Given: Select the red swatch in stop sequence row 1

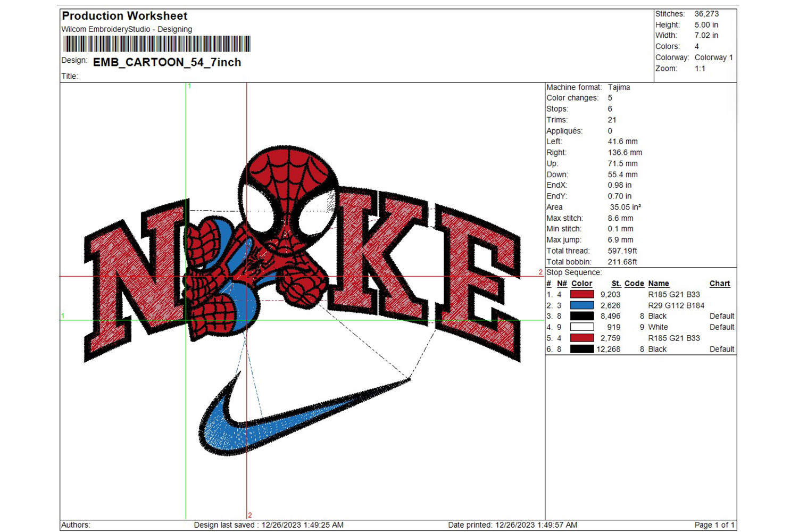Looking at the screenshot, I should [x=582, y=294].
